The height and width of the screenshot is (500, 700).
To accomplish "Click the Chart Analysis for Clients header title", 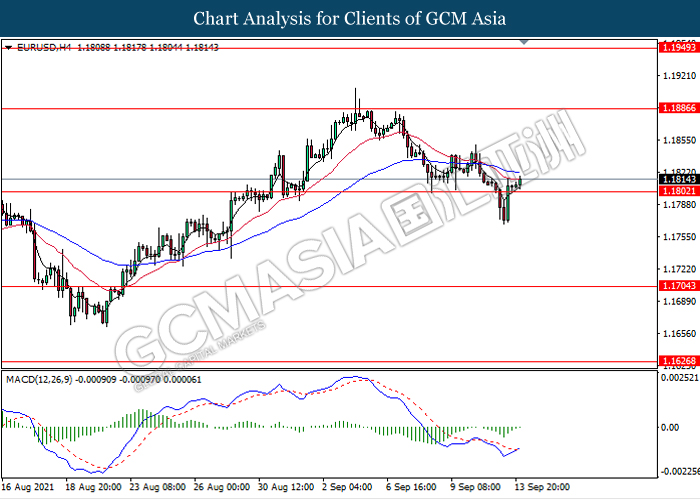I will tap(350, 19).
